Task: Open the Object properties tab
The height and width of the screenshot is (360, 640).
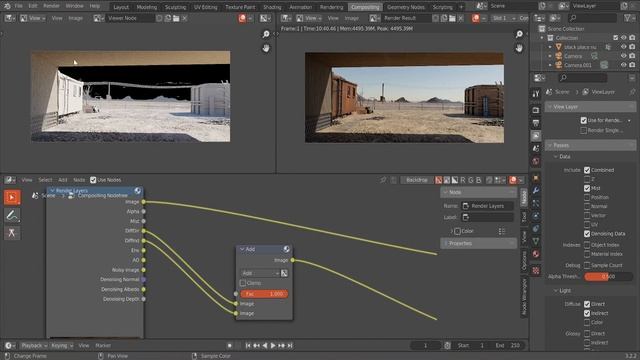Action: pos(536,178)
